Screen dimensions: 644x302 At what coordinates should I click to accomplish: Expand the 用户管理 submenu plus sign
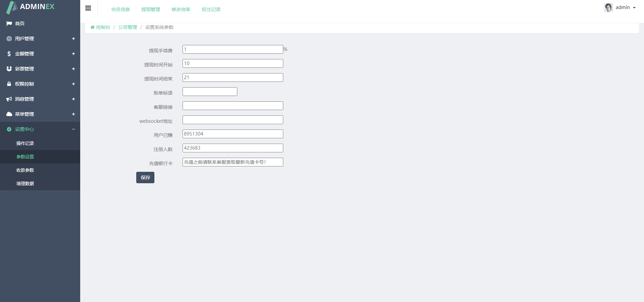tap(73, 39)
